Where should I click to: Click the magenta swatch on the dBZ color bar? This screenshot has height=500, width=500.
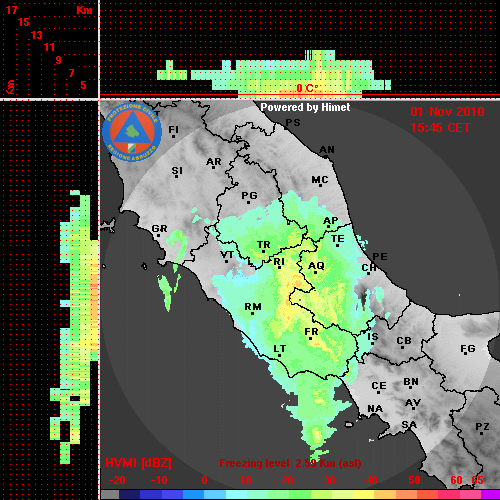point(491,495)
